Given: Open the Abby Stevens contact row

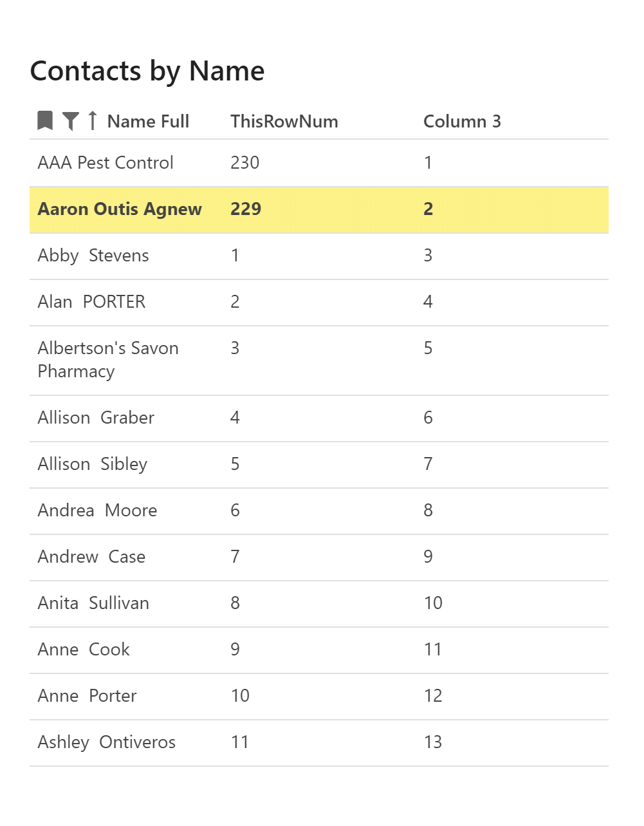Looking at the screenshot, I should [93, 256].
